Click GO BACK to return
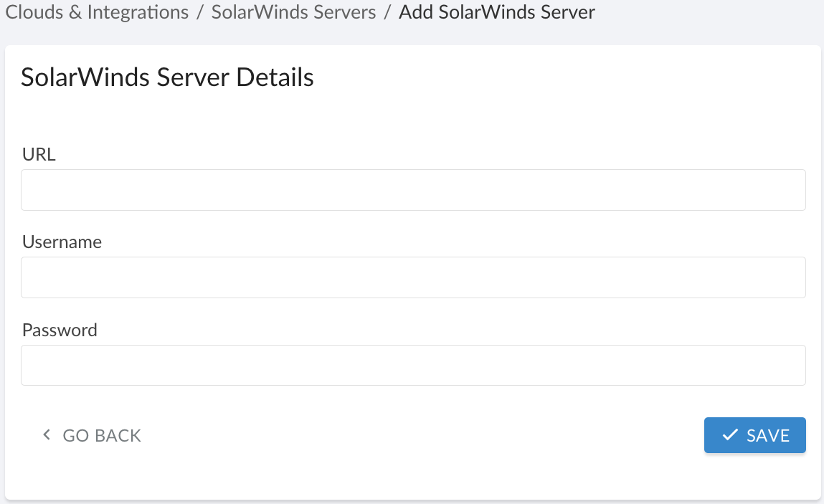Screen dimensions: 824x504 pyautogui.click(x=102, y=435)
